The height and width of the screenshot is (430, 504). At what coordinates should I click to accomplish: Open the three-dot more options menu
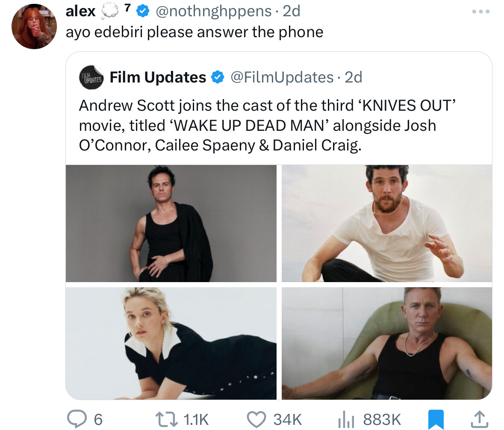pos(480,12)
